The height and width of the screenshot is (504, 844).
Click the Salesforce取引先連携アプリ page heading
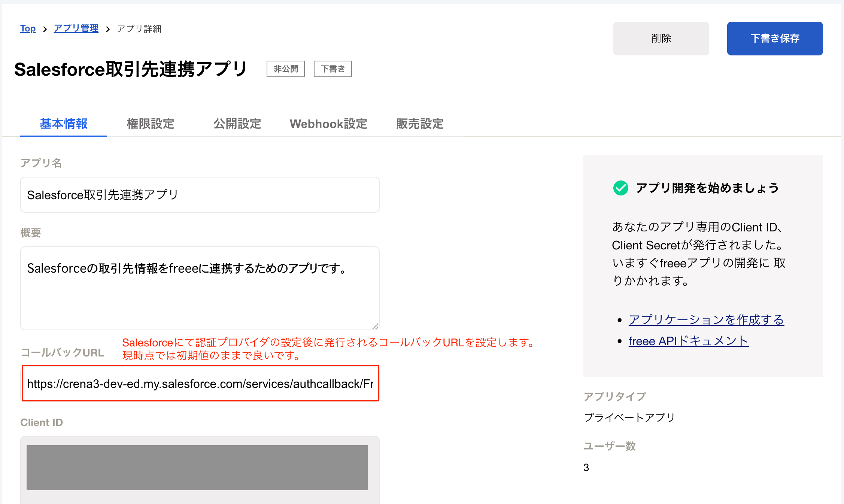131,69
